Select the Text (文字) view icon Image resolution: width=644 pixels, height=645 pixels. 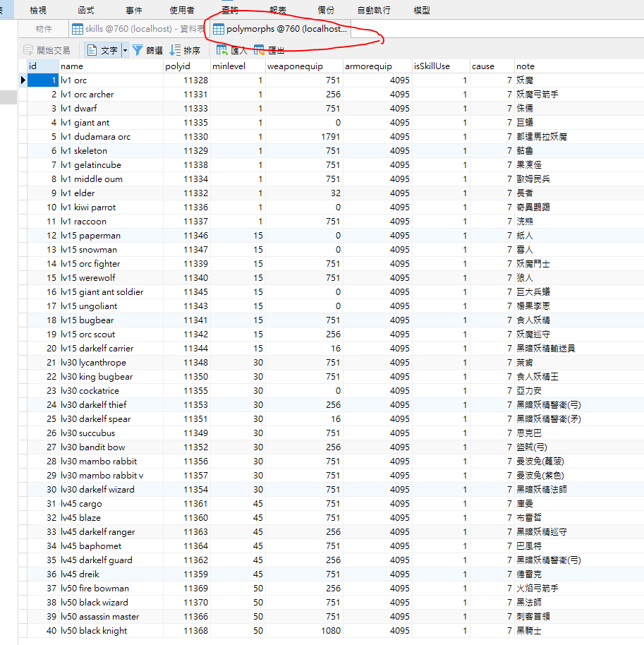(x=92, y=50)
